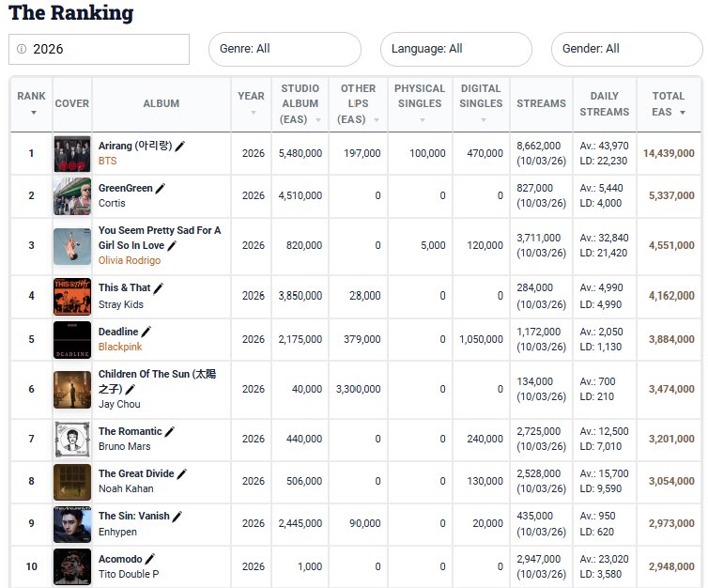Click the Cortis artist name
This screenshot has height=588, width=708.
tap(112, 203)
